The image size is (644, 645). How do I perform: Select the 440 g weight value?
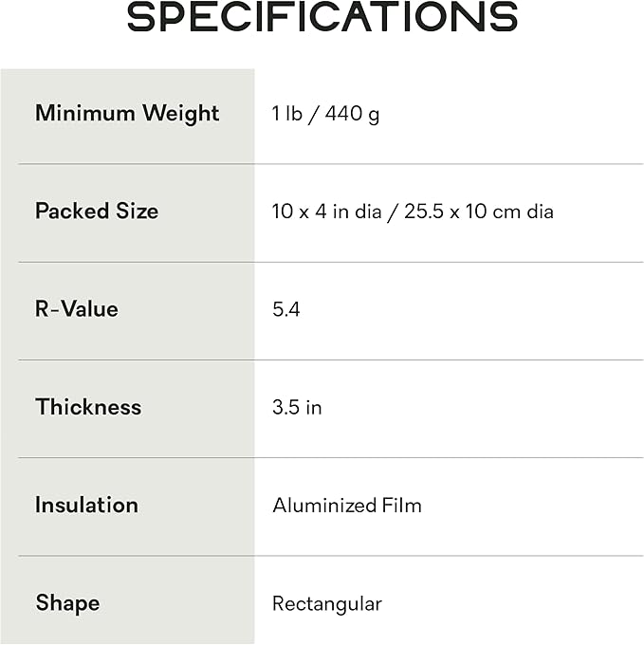coord(352,116)
